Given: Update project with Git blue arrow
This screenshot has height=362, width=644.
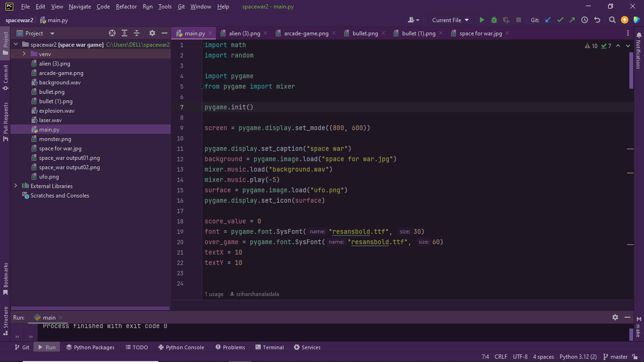Looking at the screenshot, I should pos(548,20).
